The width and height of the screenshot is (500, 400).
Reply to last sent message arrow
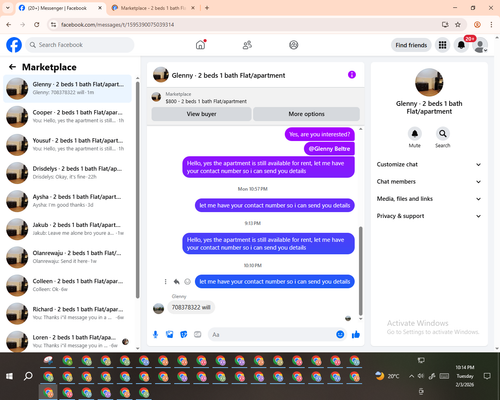[176, 282]
